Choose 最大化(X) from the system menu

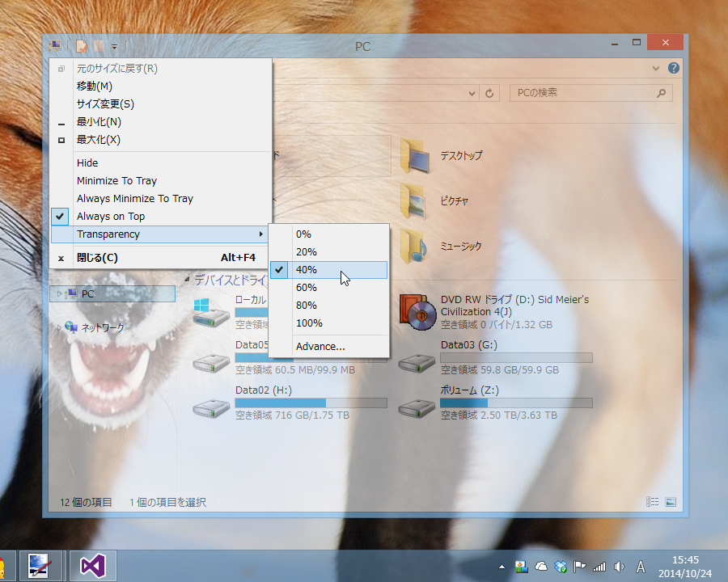click(161, 140)
